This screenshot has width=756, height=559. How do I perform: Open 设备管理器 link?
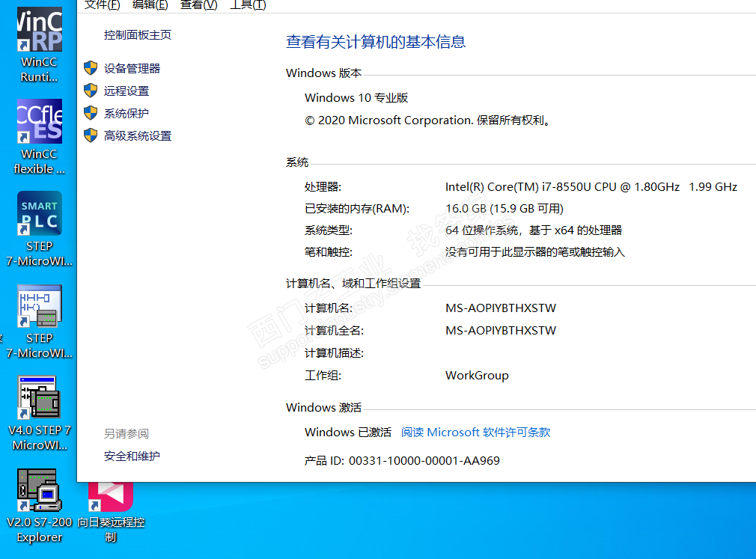coord(132,68)
